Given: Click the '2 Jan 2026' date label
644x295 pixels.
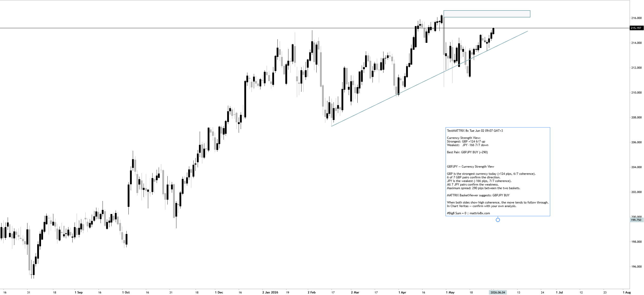Looking at the screenshot, I should 270,292.
